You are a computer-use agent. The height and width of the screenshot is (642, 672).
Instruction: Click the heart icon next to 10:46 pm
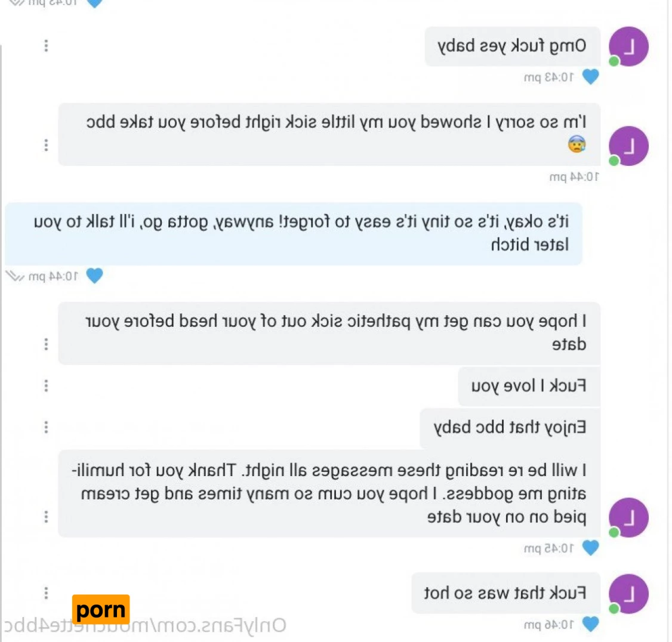(590, 624)
